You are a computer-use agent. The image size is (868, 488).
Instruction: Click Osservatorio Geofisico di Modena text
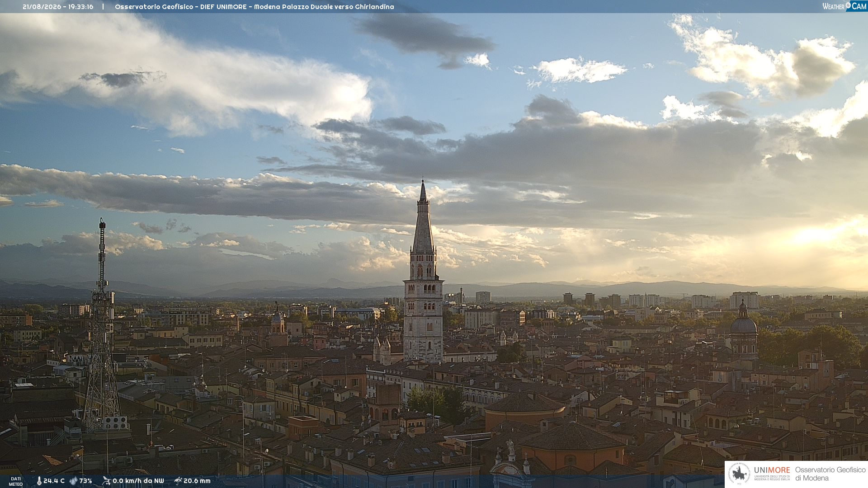pyautogui.click(x=830, y=474)
